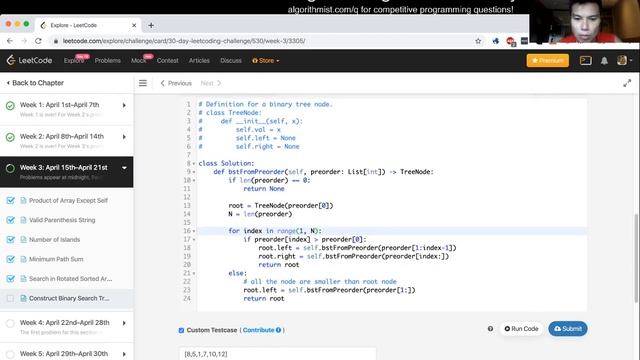Fold code at line 8 class Solution
This screenshot has height=360, width=640.
[x=194, y=164]
